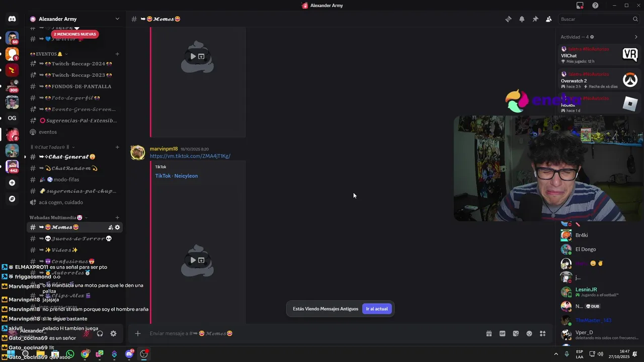Open LesninJR member profile
Screen dimensions: 644x362
click(x=599, y=292)
